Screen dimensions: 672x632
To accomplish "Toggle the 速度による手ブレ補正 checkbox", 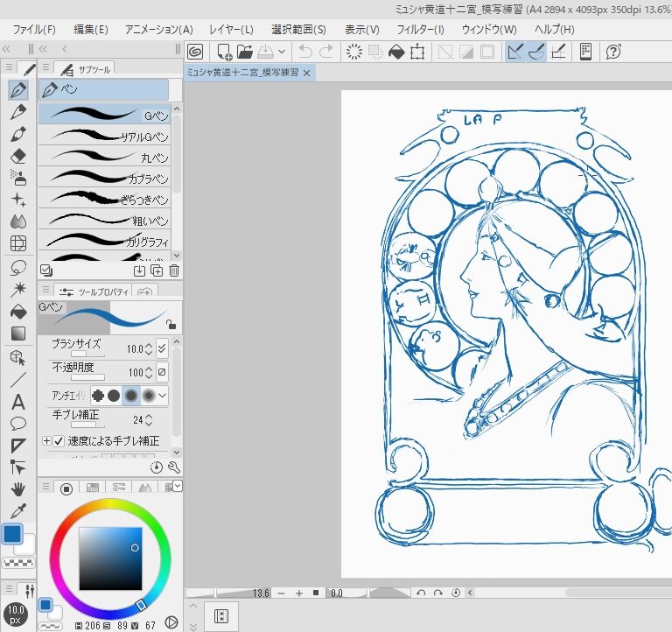I will pyautogui.click(x=59, y=441).
